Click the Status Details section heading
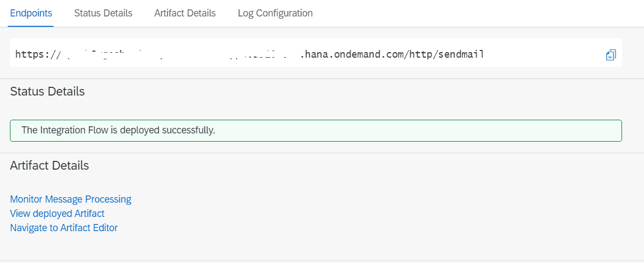Viewport: 644px width, 263px height. point(47,91)
